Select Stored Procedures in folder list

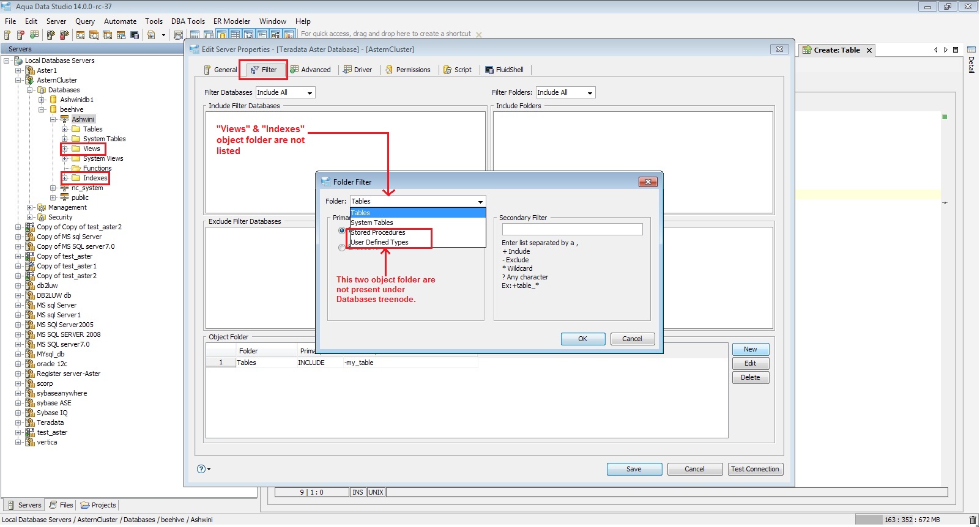click(x=418, y=232)
